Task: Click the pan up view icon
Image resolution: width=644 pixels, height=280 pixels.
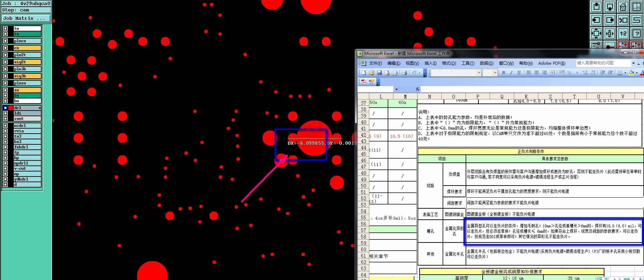Action: coord(596,6)
